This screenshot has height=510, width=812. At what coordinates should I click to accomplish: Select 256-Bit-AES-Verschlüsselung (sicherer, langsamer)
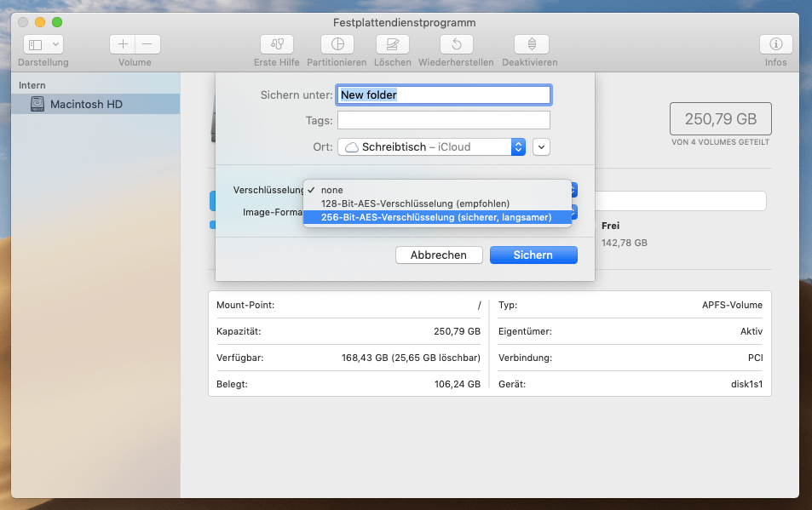435,217
